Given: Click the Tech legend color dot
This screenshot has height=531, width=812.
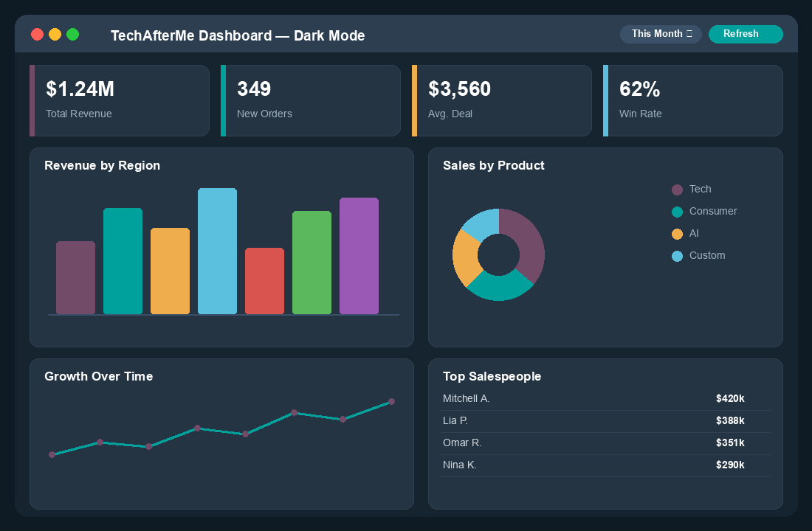Looking at the screenshot, I should [x=677, y=190].
